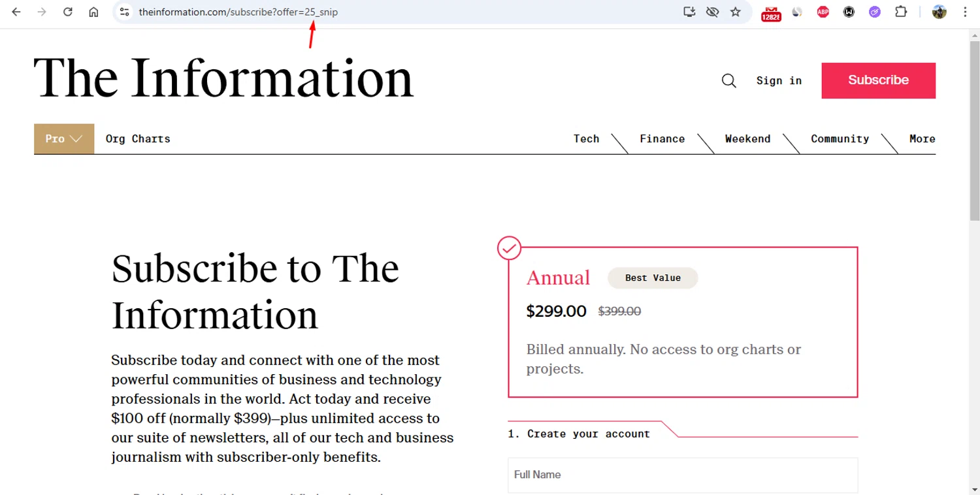Viewport: 980px width, 495px height.
Task: Open site search with the magnifier icon
Action: pos(729,81)
